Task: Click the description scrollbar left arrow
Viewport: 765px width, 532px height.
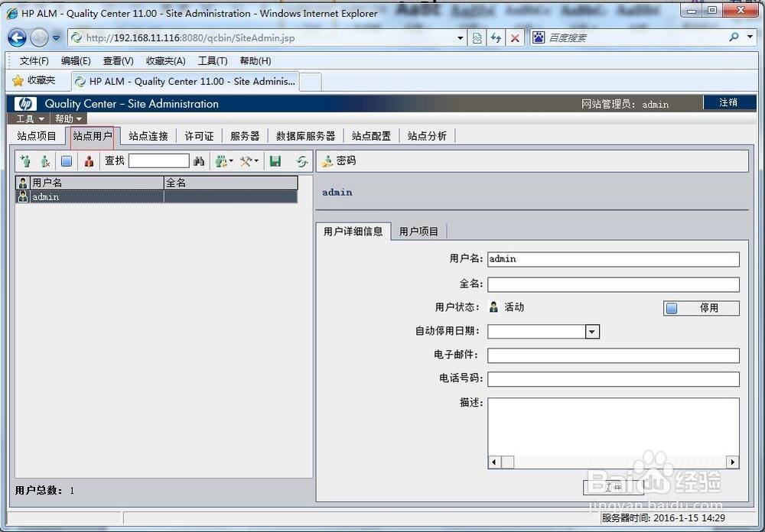Action: point(494,462)
